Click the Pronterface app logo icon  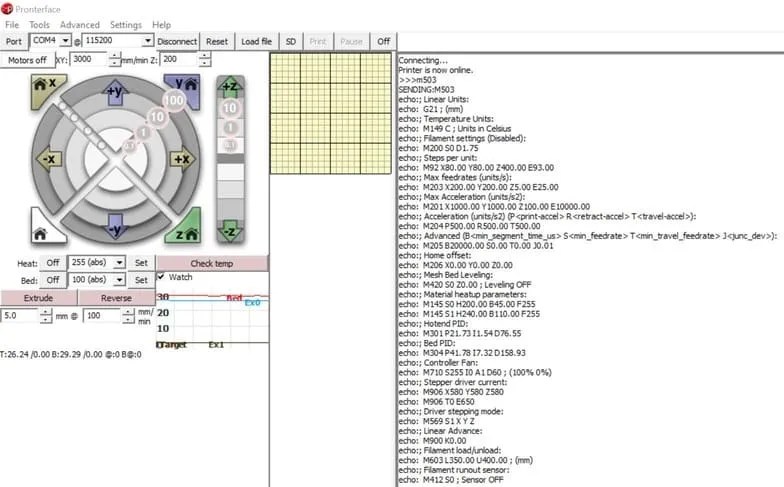click(7, 8)
